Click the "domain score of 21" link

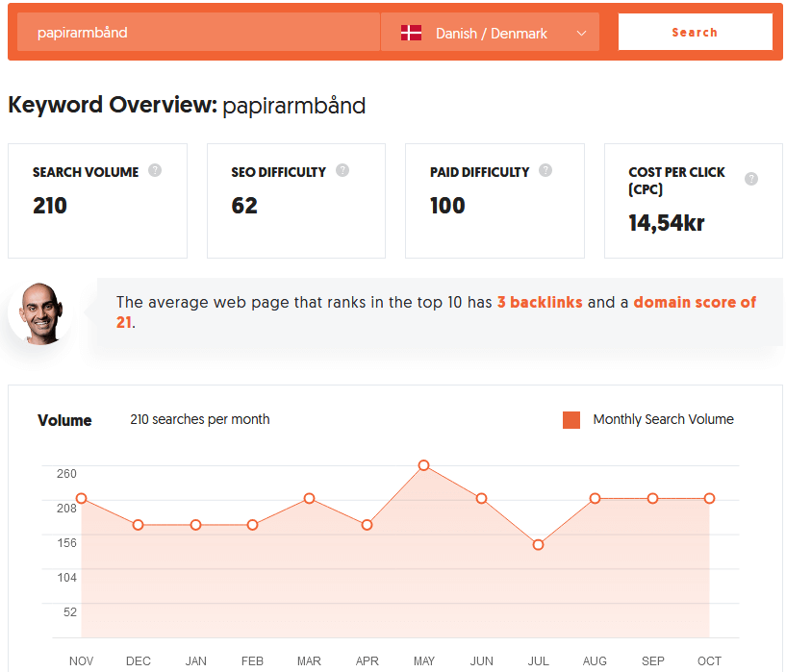(x=695, y=301)
